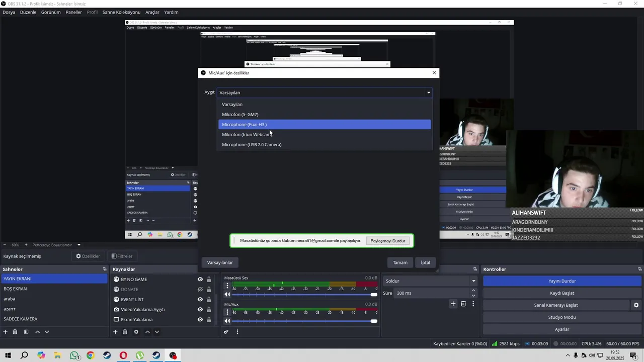Move source up in the Kaynaklar toolbar
The width and height of the screenshot is (644, 362).
(x=147, y=332)
